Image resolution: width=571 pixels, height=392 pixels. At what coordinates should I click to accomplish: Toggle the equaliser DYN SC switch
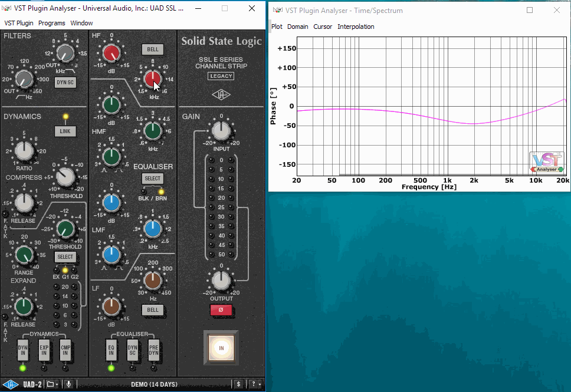tap(133, 350)
